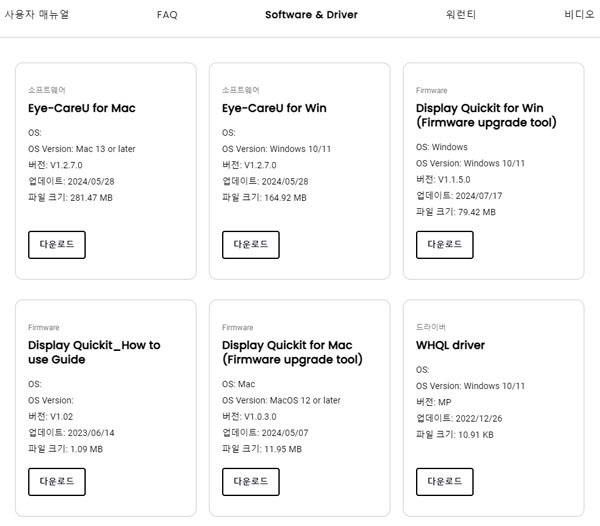Download the WHQL driver
This screenshot has width=600, height=526.
(x=444, y=481)
